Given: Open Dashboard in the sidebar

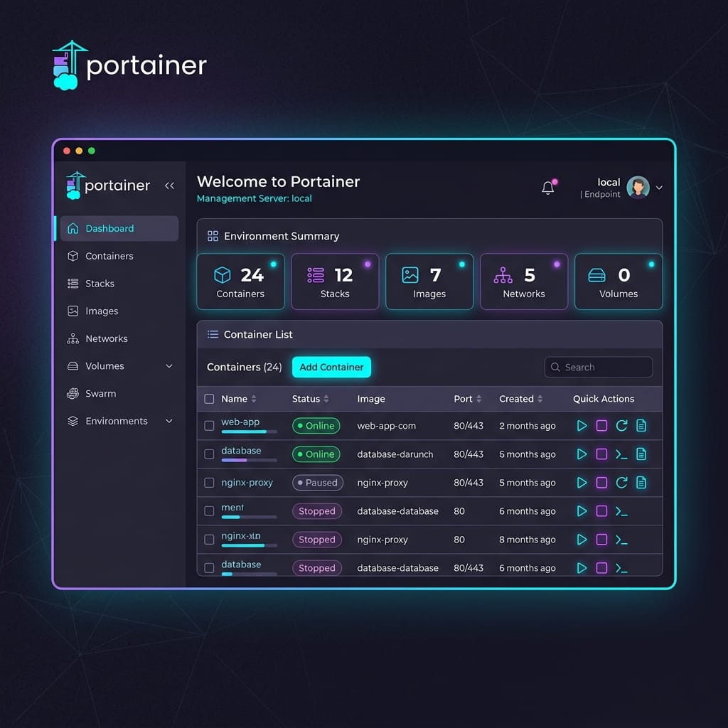Looking at the screenshot, I should pos(119,228).
